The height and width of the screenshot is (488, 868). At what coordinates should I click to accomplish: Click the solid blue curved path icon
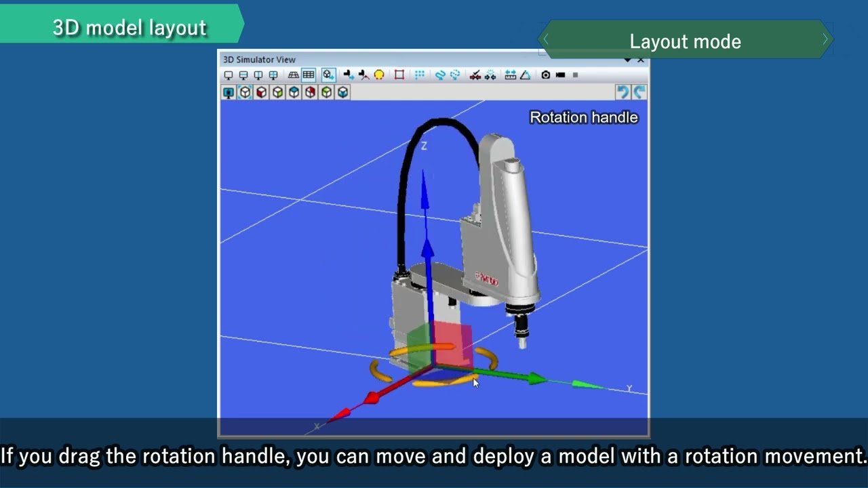439,75
